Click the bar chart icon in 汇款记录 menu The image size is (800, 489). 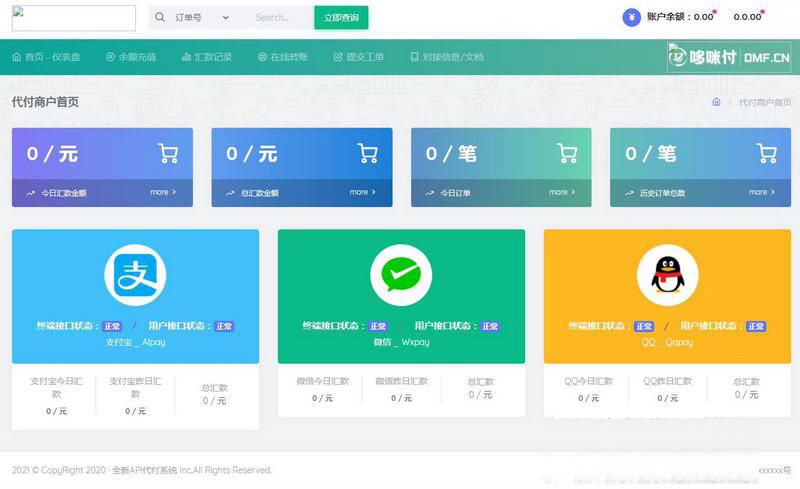point(186,57)
